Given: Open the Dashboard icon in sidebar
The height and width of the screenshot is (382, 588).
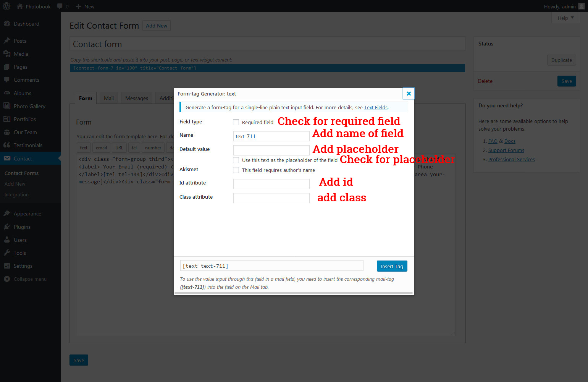Looking at the screenshot, I should tap(7, 24).
